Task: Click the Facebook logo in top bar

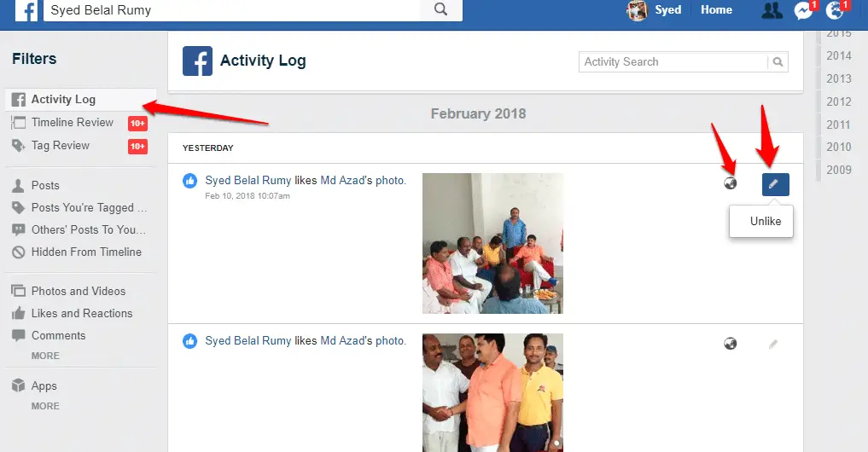Action: pyautogui.click(x=26, y=10)
